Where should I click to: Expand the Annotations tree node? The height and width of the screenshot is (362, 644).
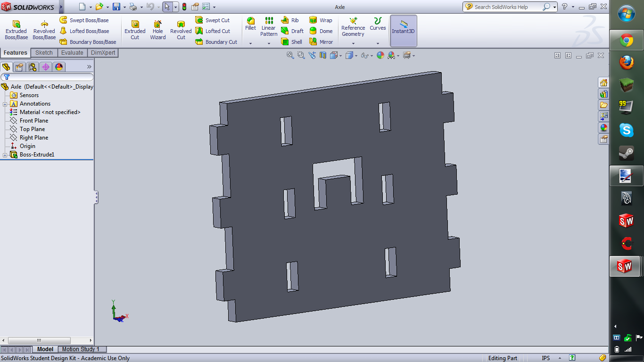(x=5, y=104)
